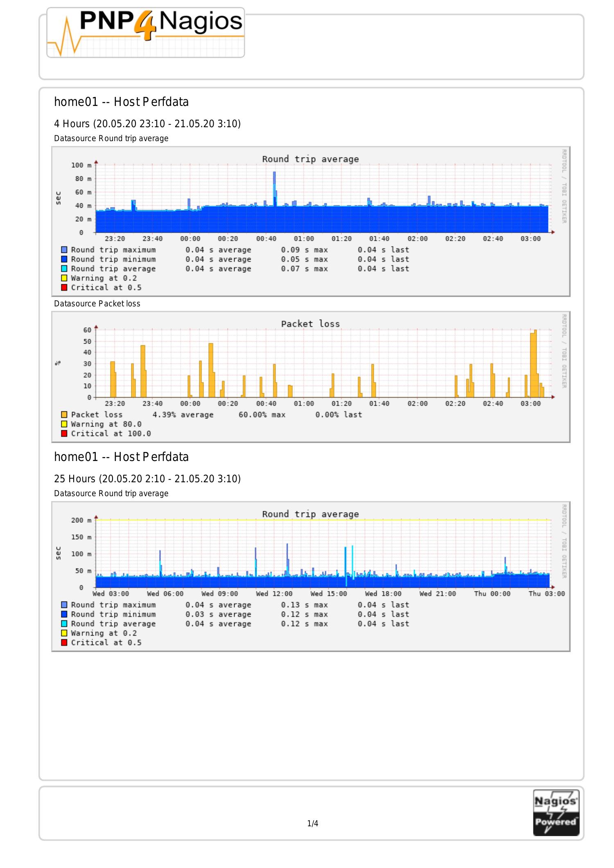Click the "Thu 00:00" axis label
Viewport: 614px width, 868px height.
click(x=492, y=594)
